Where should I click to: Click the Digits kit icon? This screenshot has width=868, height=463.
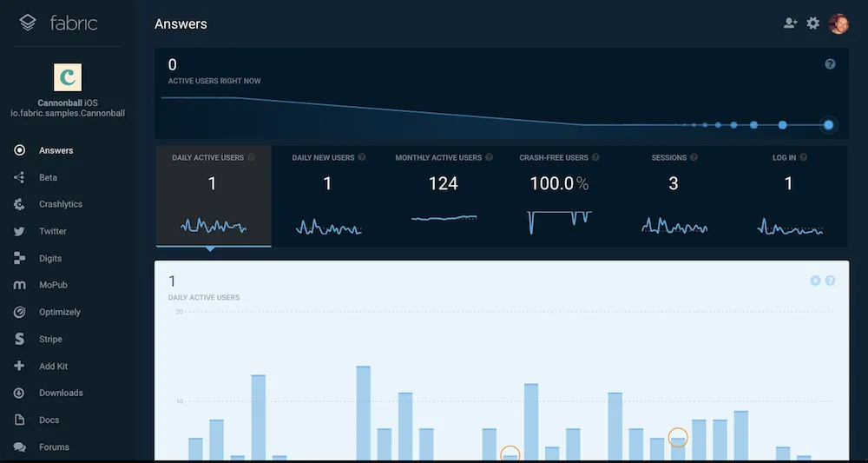(19, 258)
